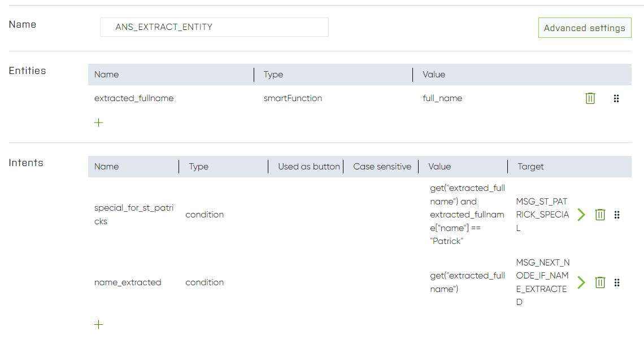
Task: Click the MSG_ST_PATRICK_SPECIAL target text
Action: [542, 215]
